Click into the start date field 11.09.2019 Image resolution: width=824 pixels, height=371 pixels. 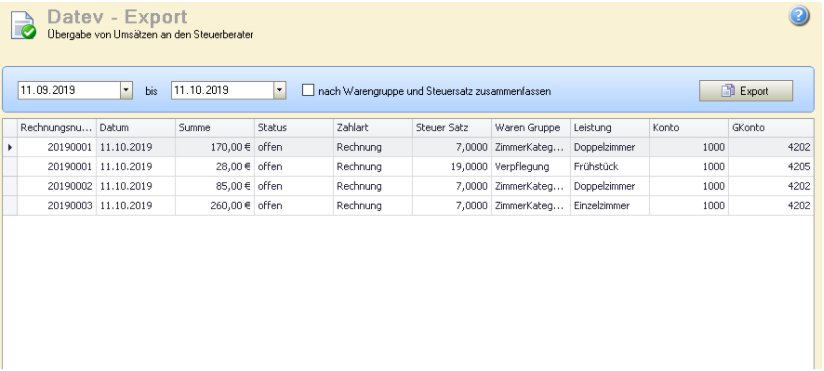[69, 90]
